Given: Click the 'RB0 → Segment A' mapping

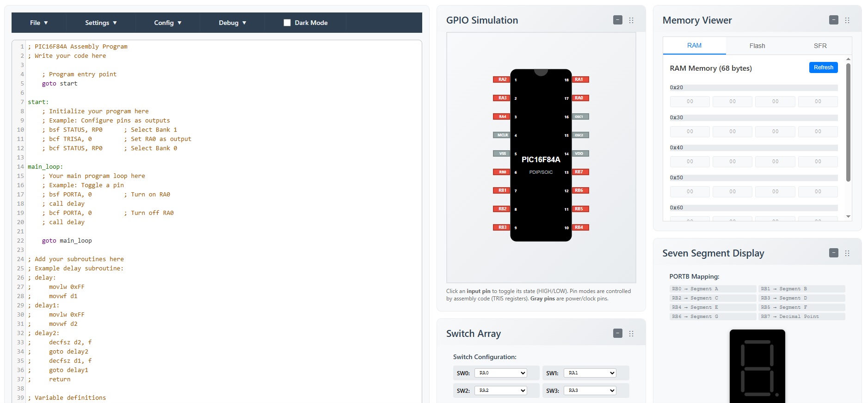Looking at the screenshot, I should pyautogui.click(x=713, y=289).
